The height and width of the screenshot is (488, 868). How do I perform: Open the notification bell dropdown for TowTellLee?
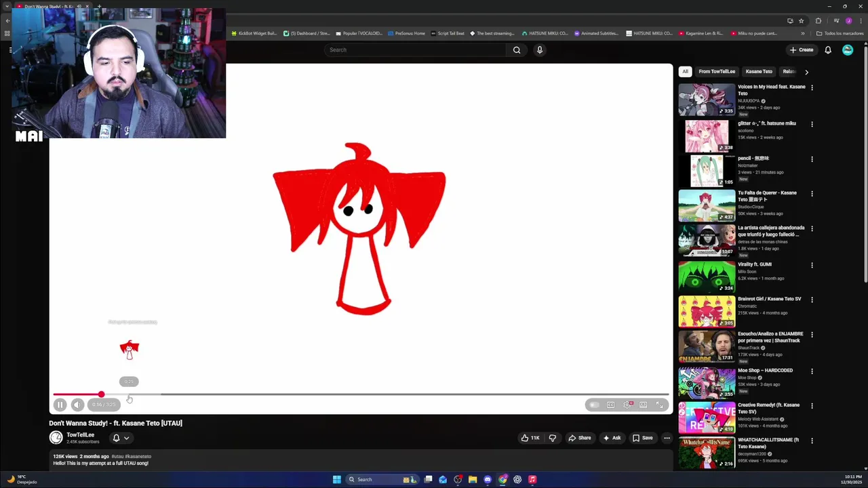tap(121, 438)
